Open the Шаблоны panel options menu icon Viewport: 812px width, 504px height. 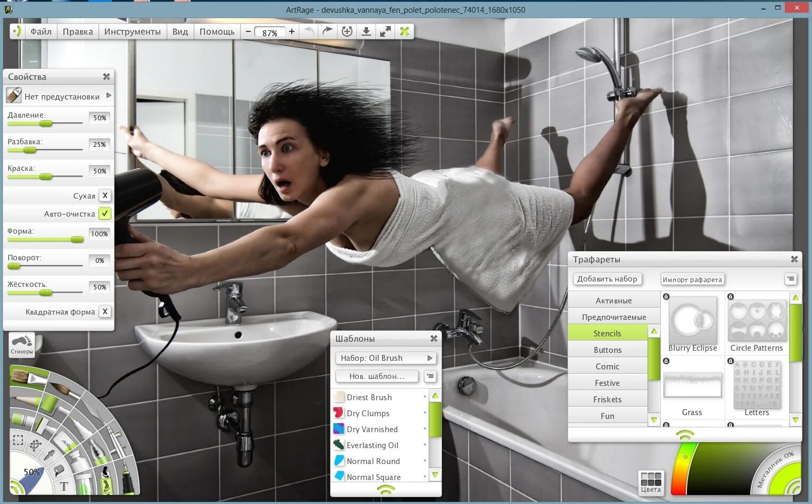[x=430, y=376]
